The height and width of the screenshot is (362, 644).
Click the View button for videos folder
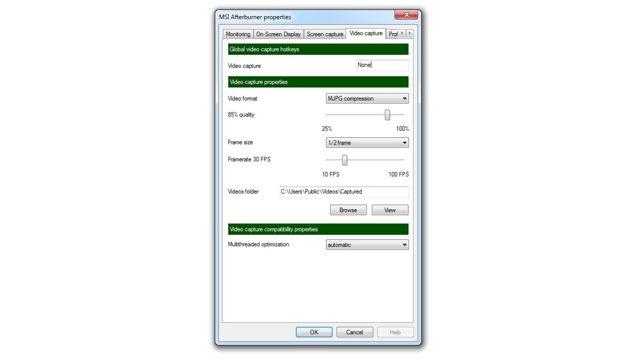pos(390,210)
